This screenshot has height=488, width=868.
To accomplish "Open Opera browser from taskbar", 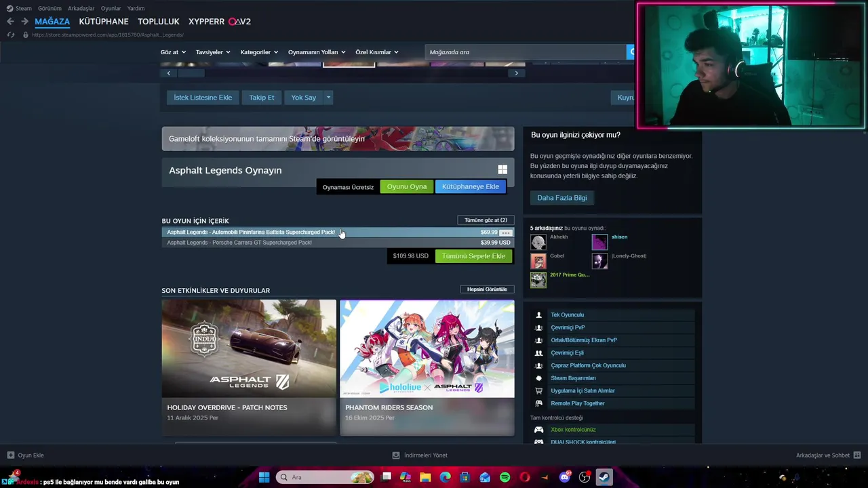I will tap(524, 477).
